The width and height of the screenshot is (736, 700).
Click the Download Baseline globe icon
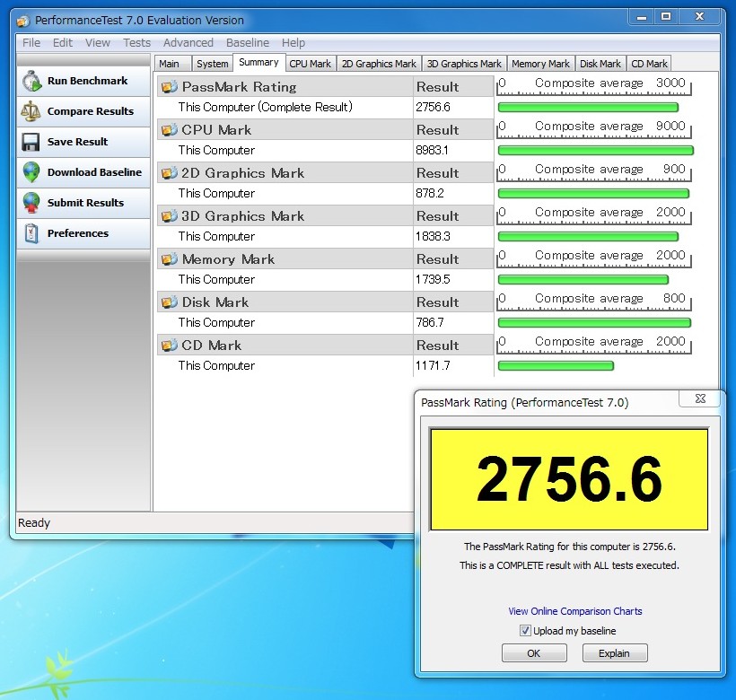[x=31, y=172]
